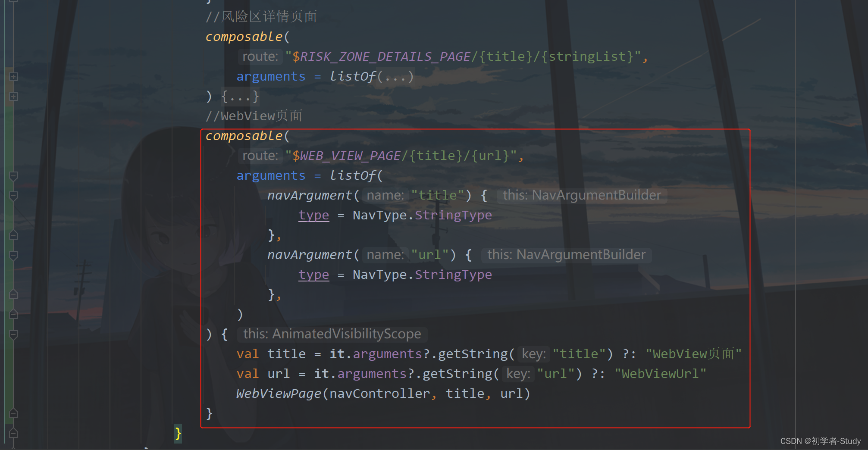868x450 pixels.
Task: Click 'it' on the 'val url' line
Action: (321, 374)
